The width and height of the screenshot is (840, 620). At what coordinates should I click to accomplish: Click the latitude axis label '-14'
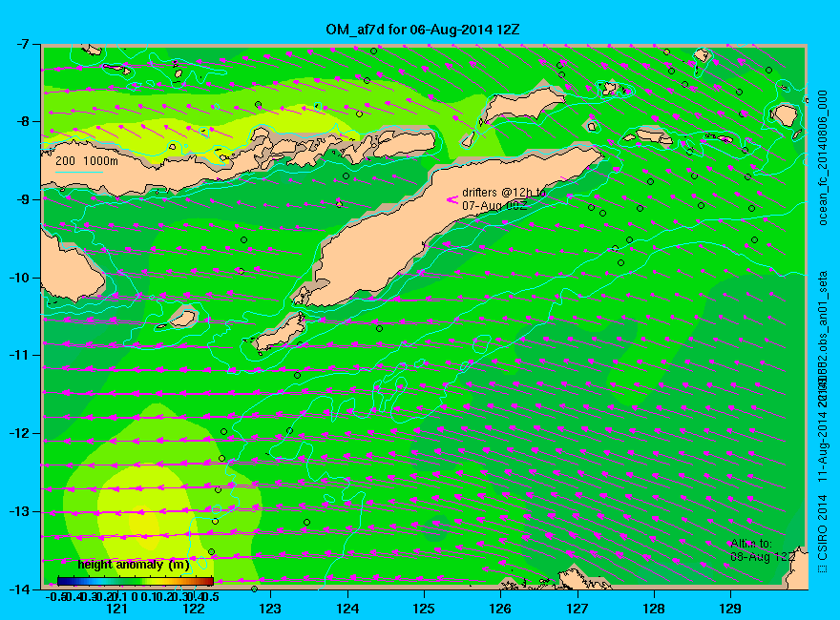[19, 589]
